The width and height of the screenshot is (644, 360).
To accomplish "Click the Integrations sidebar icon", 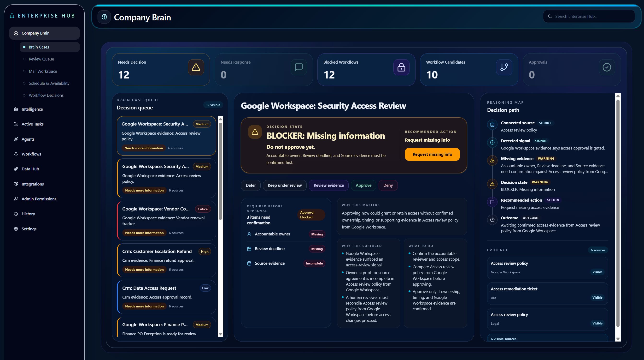I will (16, 184).
